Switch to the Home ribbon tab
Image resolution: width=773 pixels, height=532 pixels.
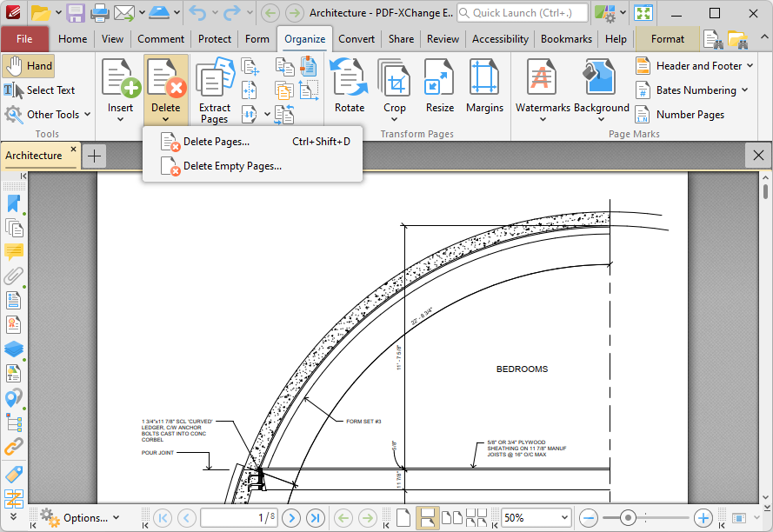point(72,39)
